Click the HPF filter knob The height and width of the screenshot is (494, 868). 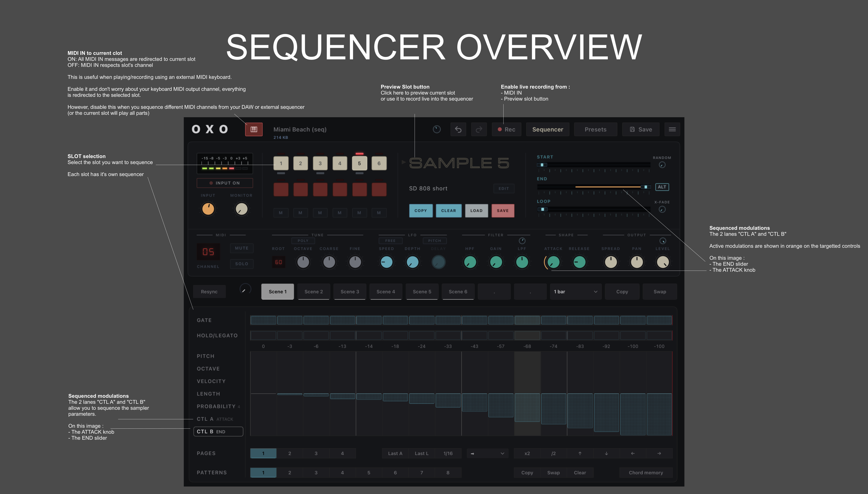(470, 262)
